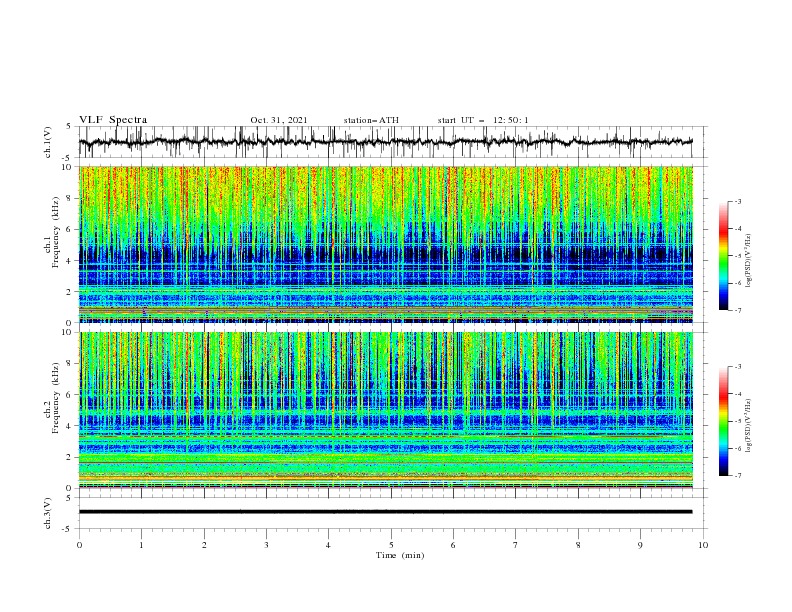The image size is (792, 612).
Task: Click the "station=ATH" label
Action: pyautogui.click(x=371, y=120)
